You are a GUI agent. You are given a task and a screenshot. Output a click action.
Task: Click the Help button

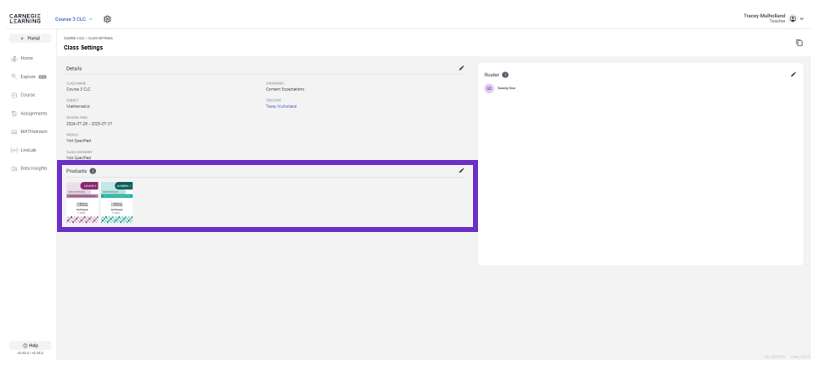point(30,345)
